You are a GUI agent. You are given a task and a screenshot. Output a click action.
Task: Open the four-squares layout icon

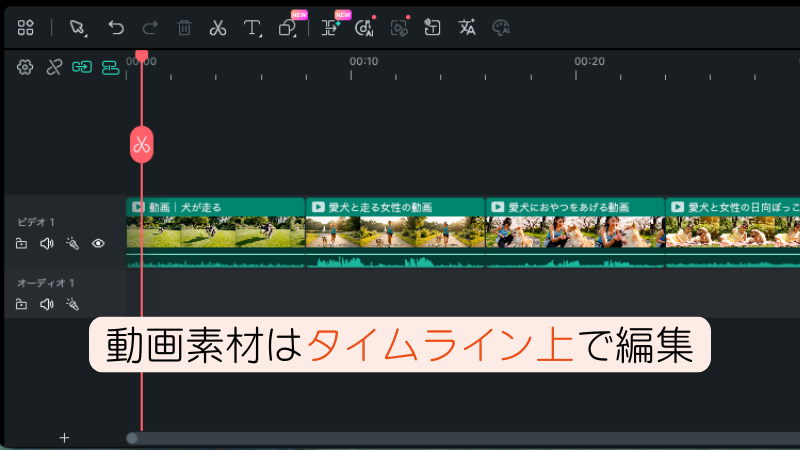coord(26,28)
